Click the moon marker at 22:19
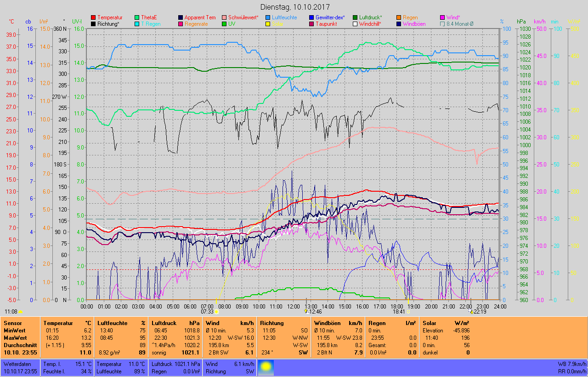 pyautogui.click(x=470, y=311)
